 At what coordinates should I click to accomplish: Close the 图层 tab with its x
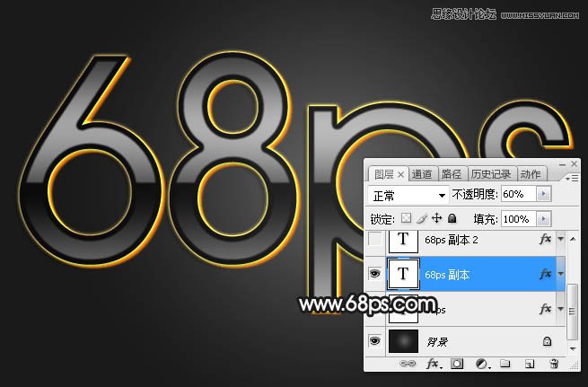pos(400,175)
